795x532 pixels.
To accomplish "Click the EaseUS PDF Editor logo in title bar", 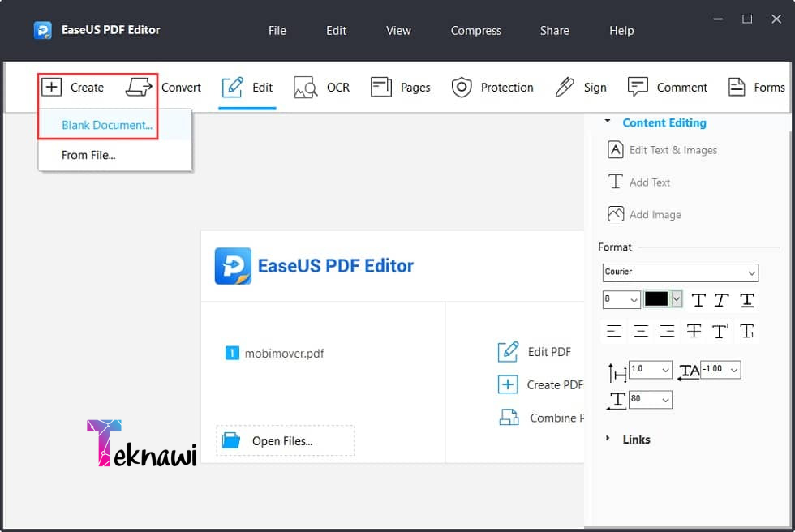I will (x=42, y=30).
